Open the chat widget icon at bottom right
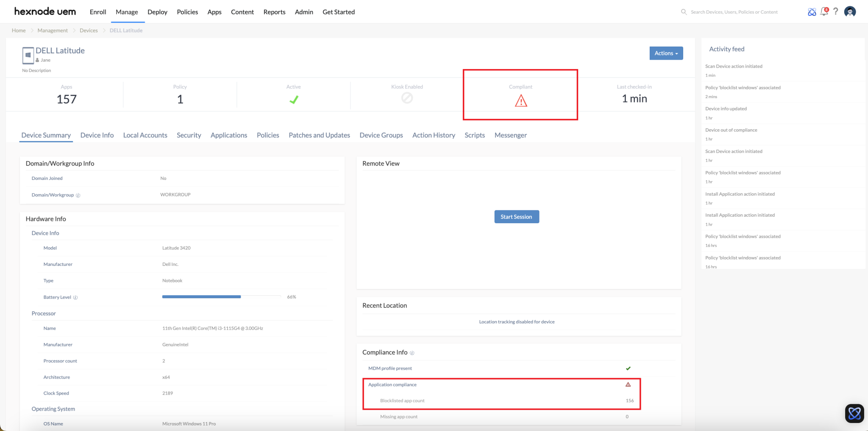 (x=854, y=413)
